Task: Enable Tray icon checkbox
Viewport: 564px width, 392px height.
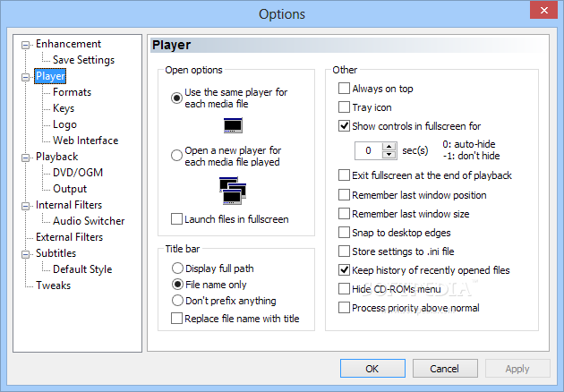Action: tap(344, 107)
